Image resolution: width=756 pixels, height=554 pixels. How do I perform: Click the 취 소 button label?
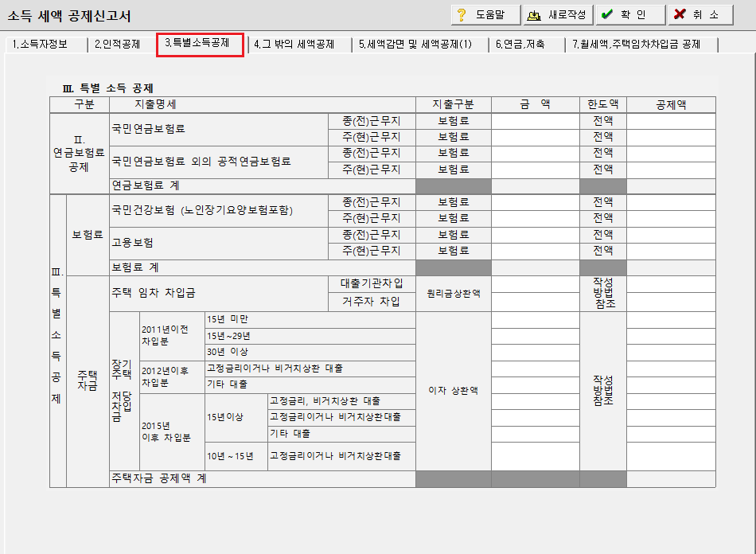tap(706, 15)
